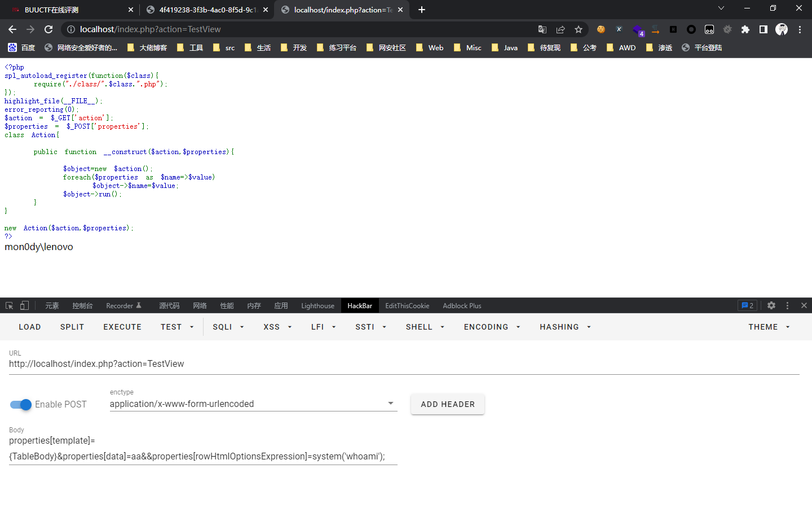812x508 pixels.
Task: Expand the ENCODING menu
Action: [x=492, y=327]
